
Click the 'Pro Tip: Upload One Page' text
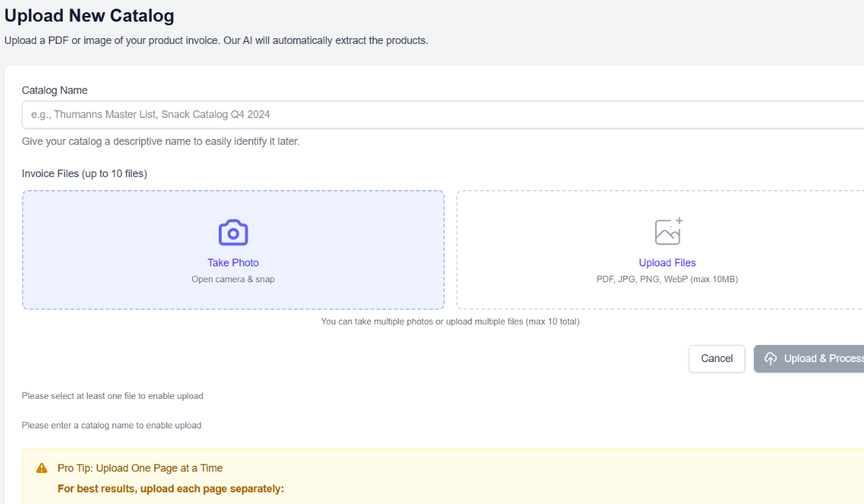(138, 468)
